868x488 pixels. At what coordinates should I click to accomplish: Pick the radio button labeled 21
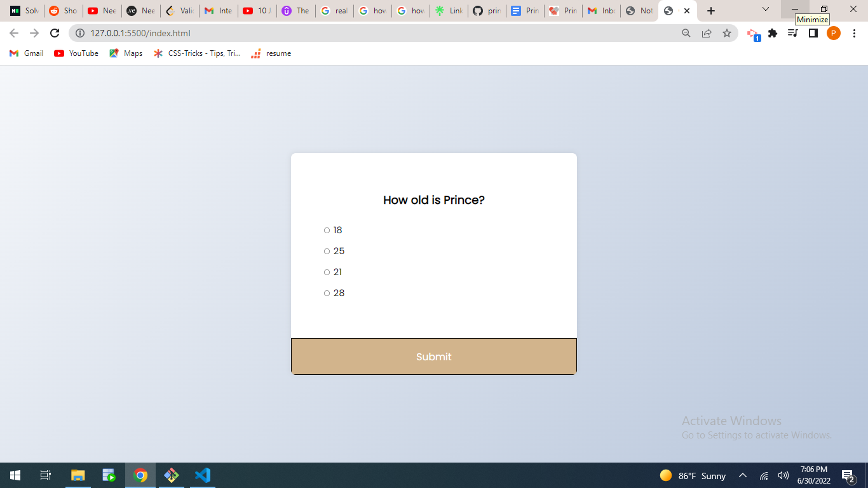327,273
